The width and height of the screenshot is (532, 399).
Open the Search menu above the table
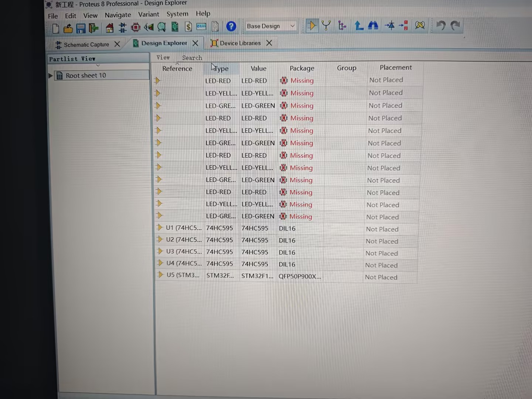click(192, 58)
